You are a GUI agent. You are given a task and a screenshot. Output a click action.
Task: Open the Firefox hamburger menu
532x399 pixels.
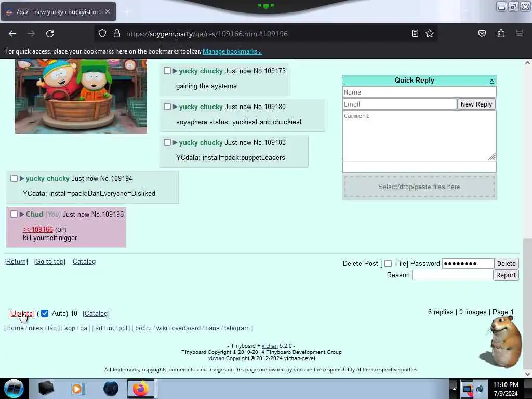click(x=520, y=33)
